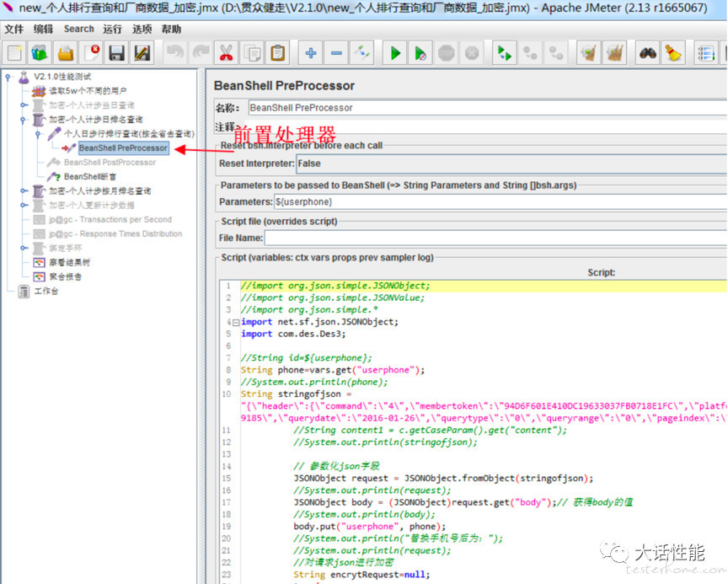Click the Redo arrow icon
The height and width of the screenshot is (584, 728).
click(201, 53)
